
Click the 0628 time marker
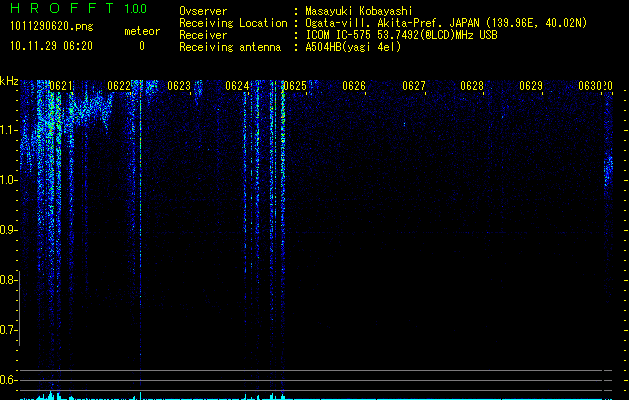472,86
